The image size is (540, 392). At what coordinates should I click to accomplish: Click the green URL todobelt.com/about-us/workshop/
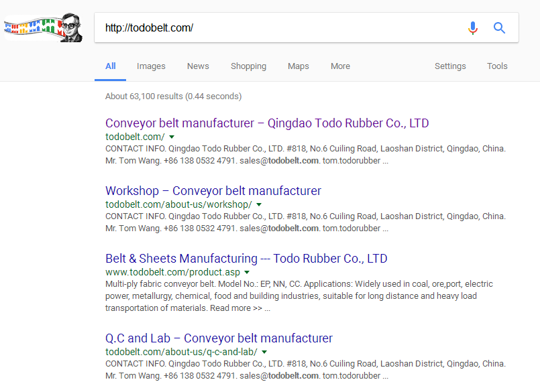pyautogui.click(x=178, y=204)
